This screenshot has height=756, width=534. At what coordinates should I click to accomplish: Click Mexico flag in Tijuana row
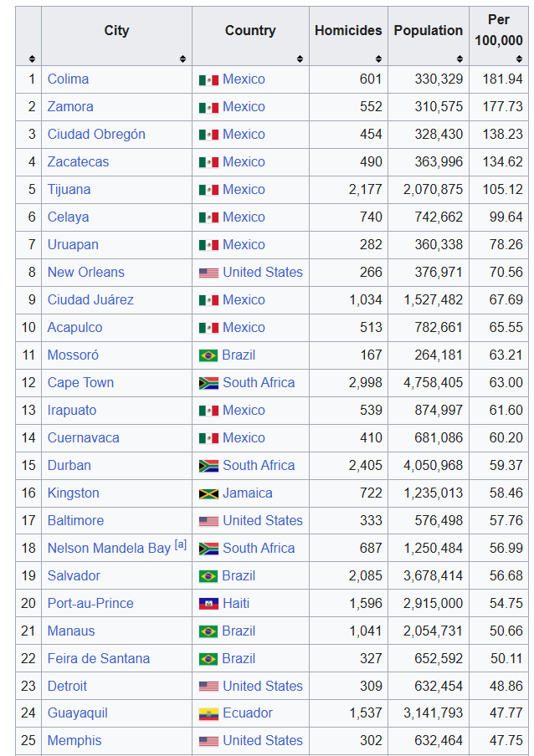click(x=208, y=190)
